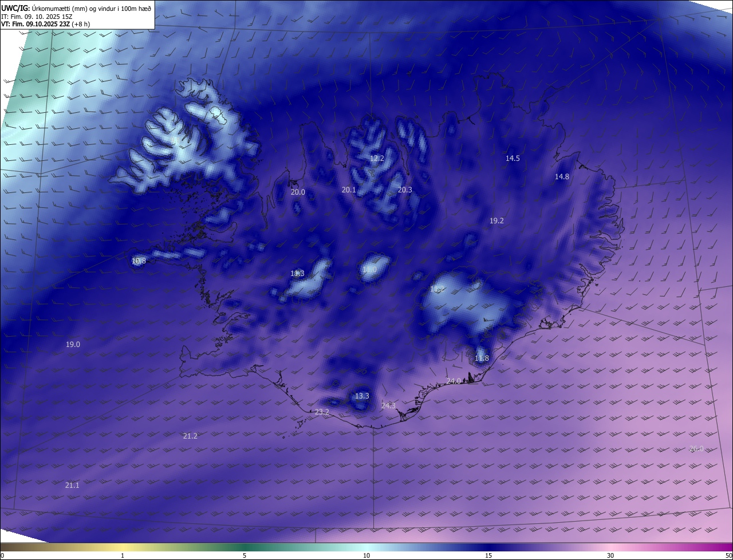Select the 11.0 value label
This screenshot has height=560, width=733.
coord(369,269)
